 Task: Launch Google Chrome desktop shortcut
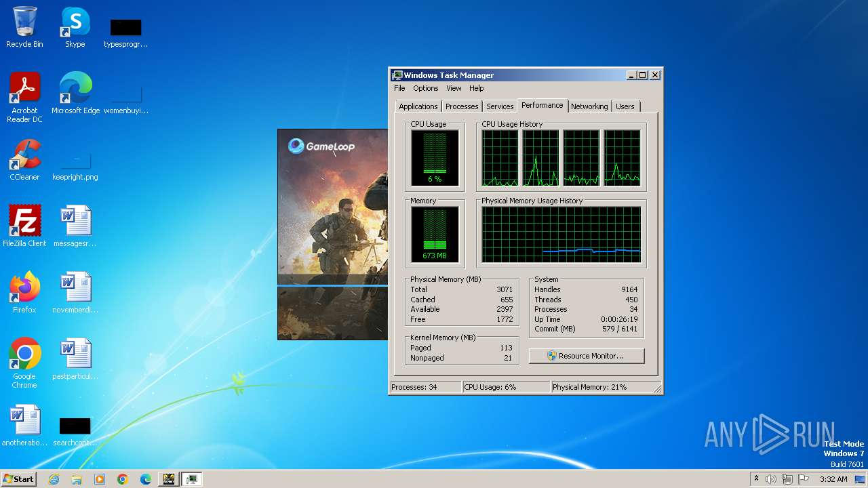tap(25, 363)
